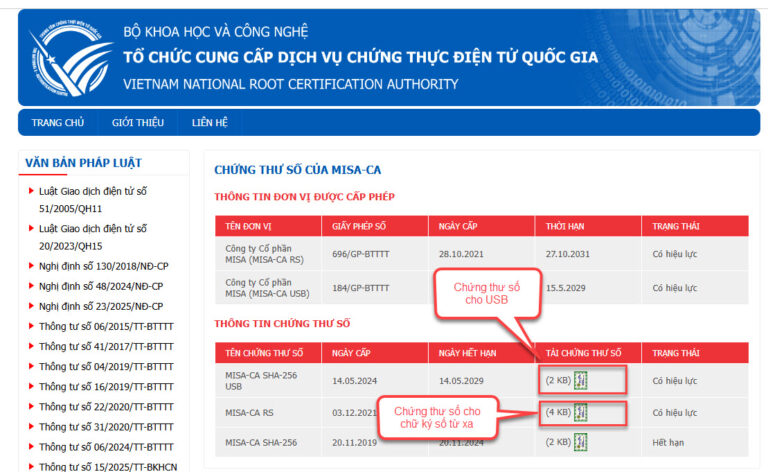Image resolution: width=768 pixels, height=472 pixels.
Task: Select issue date 14.05.2024
Action: [355, 380]
